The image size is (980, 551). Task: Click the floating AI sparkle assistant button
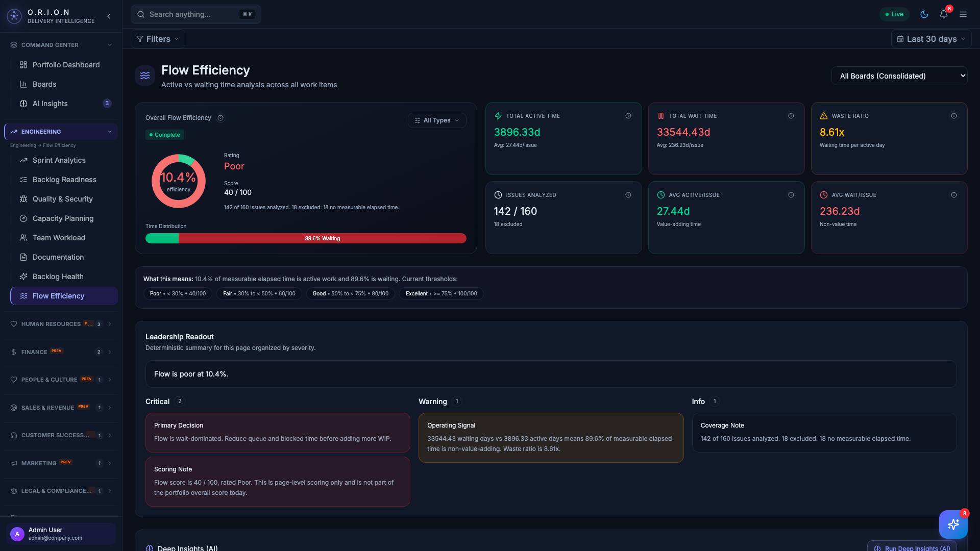coord(953,524)
